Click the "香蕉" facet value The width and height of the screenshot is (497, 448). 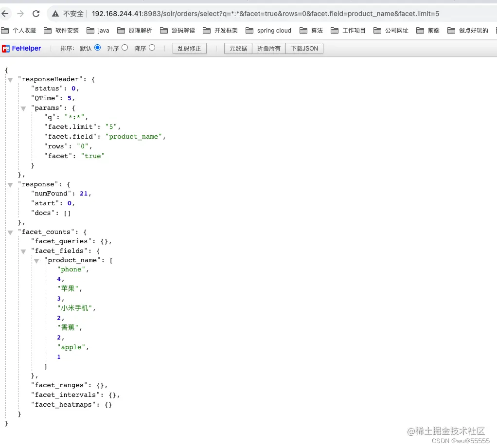(x=68, y=327)
